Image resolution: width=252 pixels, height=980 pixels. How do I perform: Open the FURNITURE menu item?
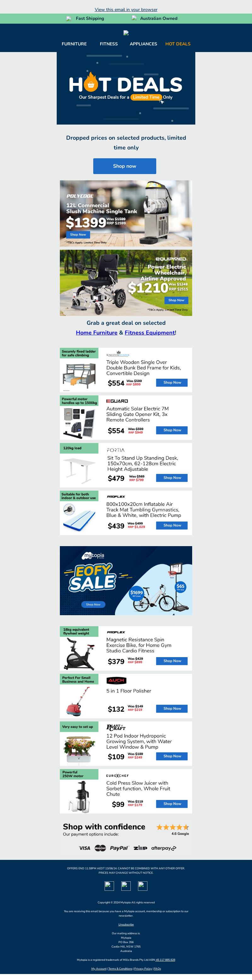[74, 44]
